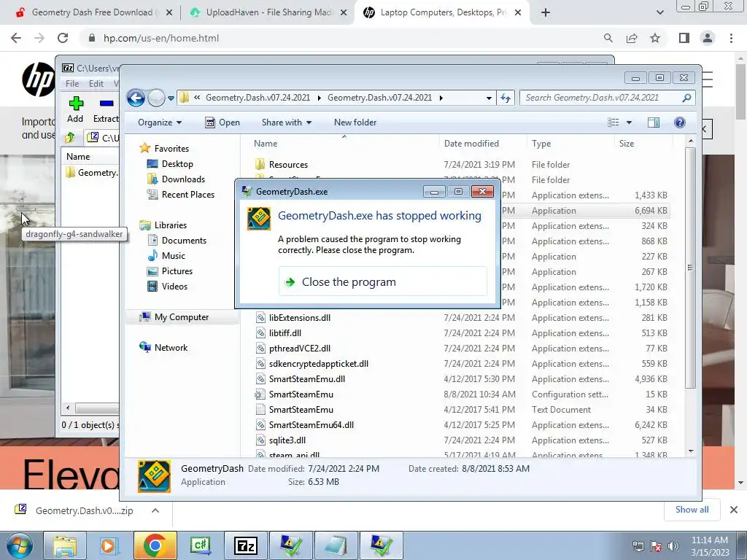This screenshot has width=747, height=560.
Task: Go back in Chrome browser
Action: pyautogui.click(x=16, y=38)
